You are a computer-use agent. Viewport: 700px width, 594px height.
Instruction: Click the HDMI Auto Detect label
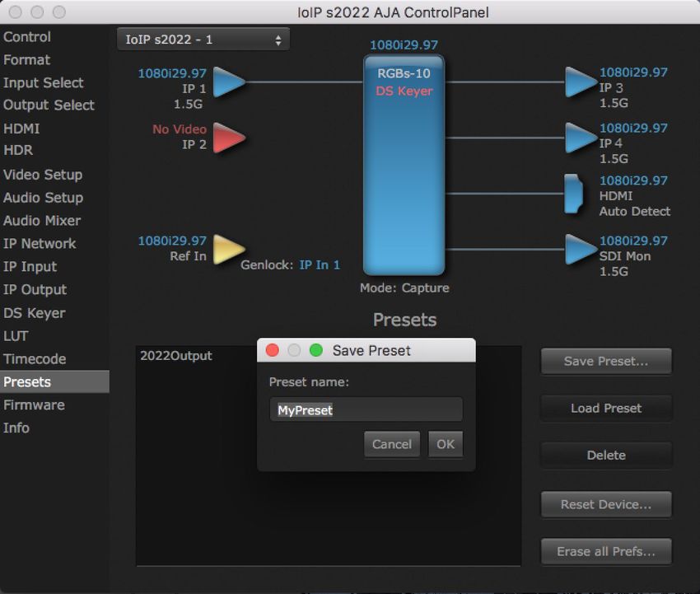click(634, 203)
